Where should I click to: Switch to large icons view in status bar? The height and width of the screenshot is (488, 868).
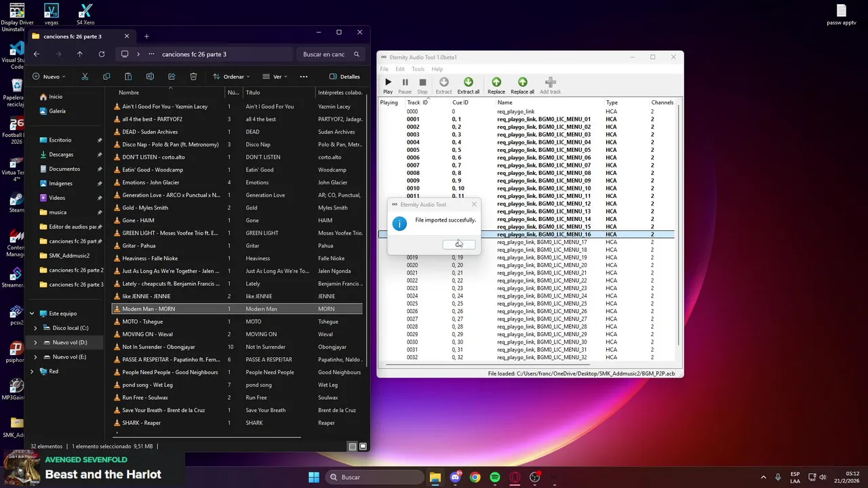363,447
